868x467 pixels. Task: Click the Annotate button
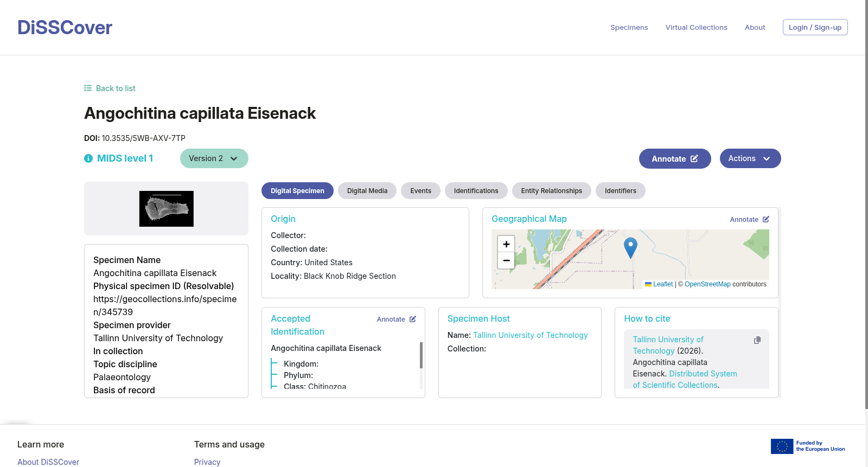[675, 159]
